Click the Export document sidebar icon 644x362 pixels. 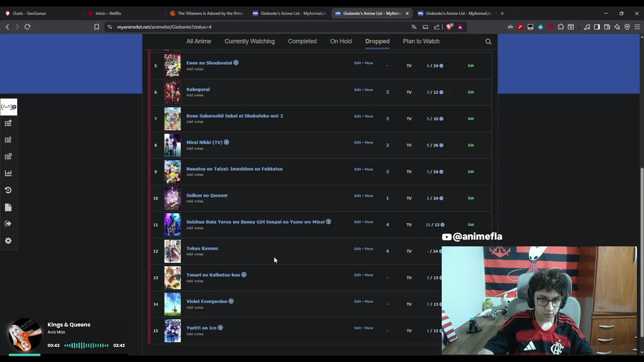(8, 207)
